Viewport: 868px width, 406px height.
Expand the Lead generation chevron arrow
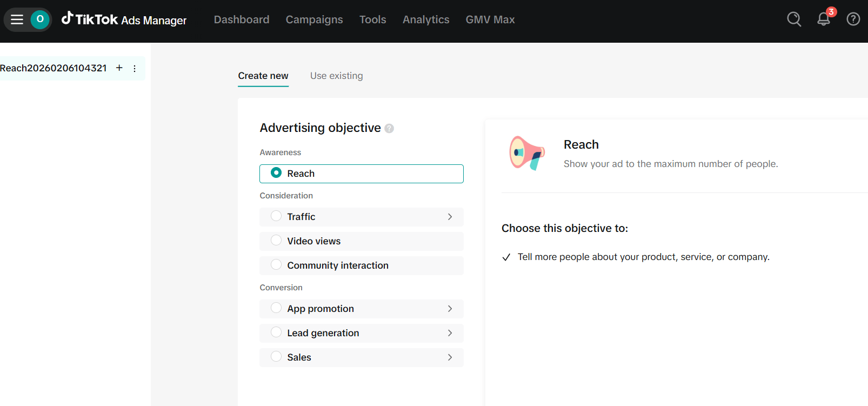click(x=450, y=333)
